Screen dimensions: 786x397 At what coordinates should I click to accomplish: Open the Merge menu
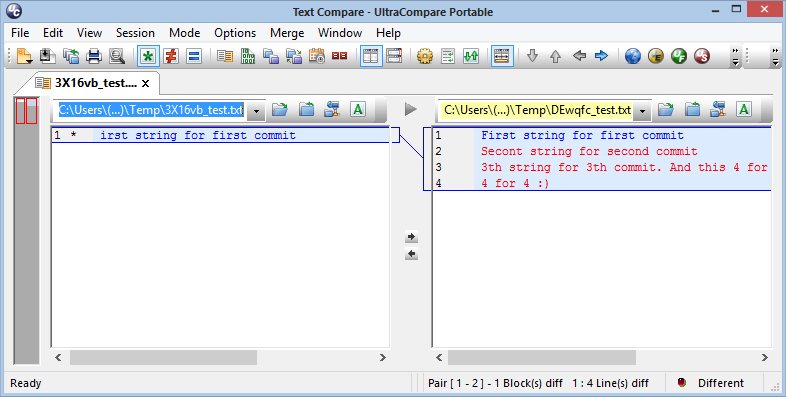287,33
